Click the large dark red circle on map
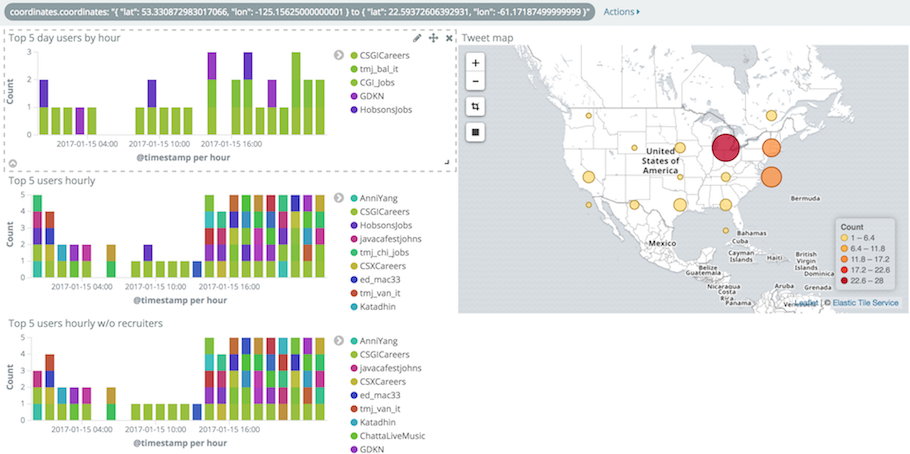This screenshot has width=910, height=454. click(726, 148)
